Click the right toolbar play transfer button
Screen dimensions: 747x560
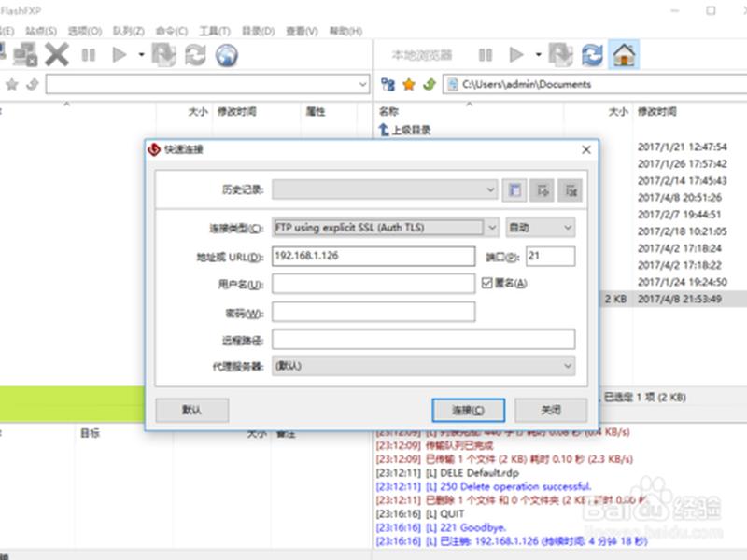[516, 55]
